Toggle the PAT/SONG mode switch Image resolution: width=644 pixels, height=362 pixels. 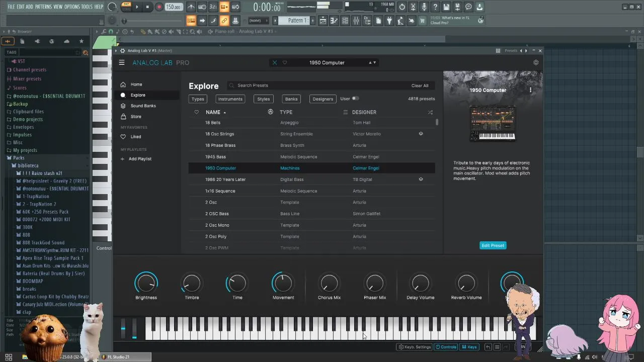pyautogui.click(x=126, y=7)
